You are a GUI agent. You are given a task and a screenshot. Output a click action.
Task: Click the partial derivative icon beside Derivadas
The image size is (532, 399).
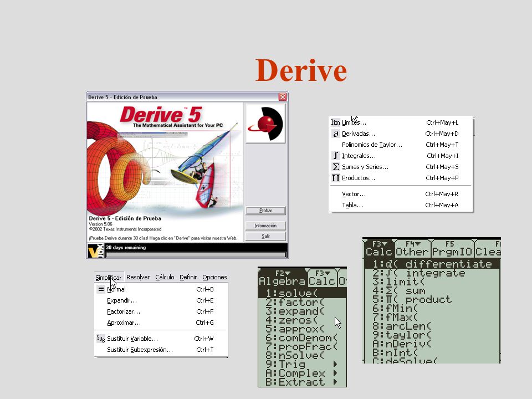coord(336,134)
